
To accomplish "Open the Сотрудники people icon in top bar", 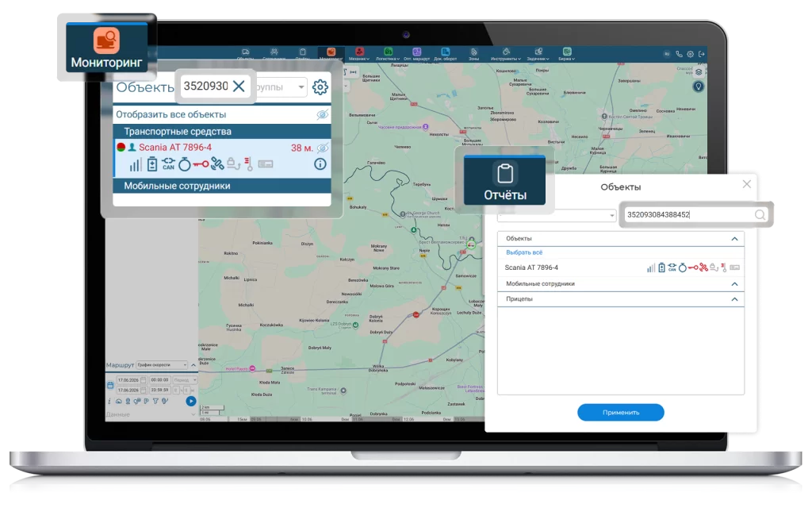I will tap(274, 52).
